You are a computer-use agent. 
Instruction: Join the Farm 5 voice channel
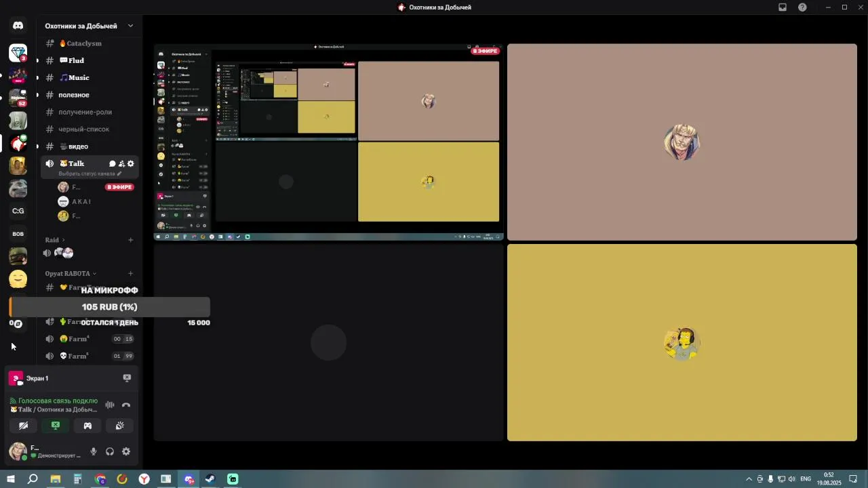tap(90, 356)
